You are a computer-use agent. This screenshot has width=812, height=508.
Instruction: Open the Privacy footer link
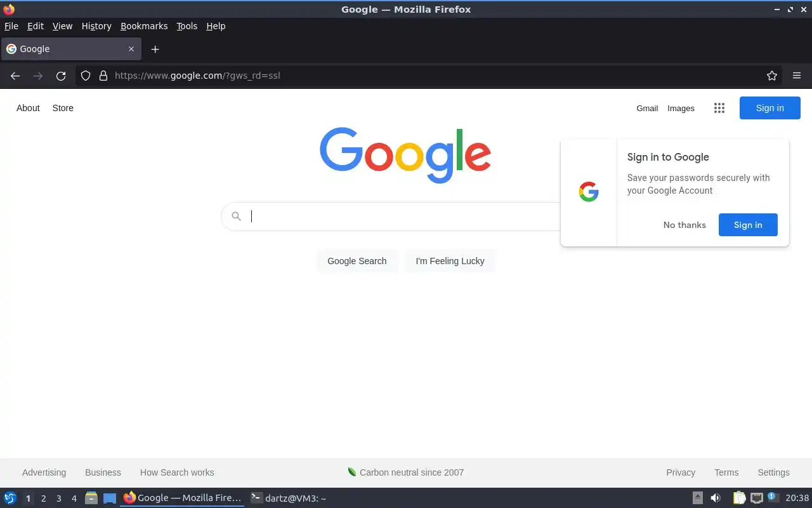pos(681,472)
